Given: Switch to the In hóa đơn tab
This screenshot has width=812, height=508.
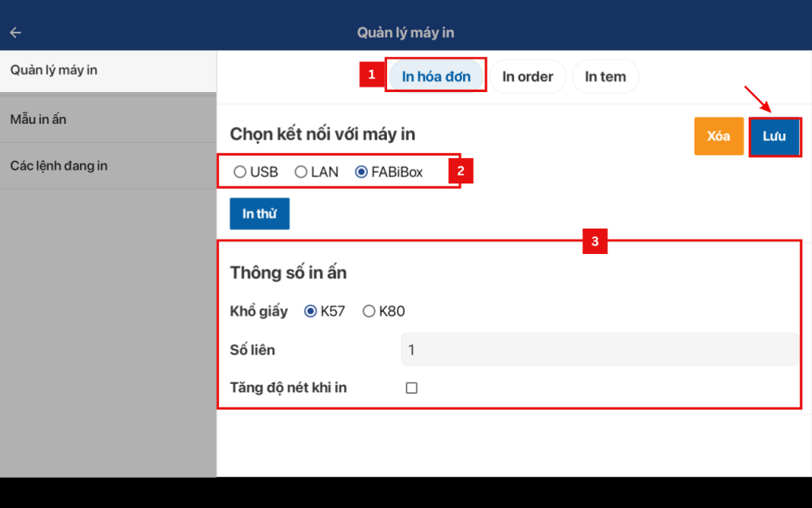Looking at the screenshot, I should pyautogui.click(x=436, y=77).
